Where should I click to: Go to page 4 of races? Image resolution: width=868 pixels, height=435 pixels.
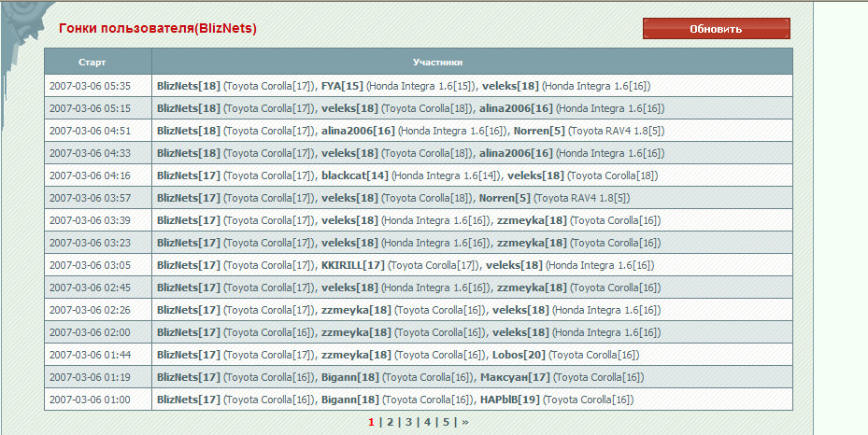click(x=427, y=422)
